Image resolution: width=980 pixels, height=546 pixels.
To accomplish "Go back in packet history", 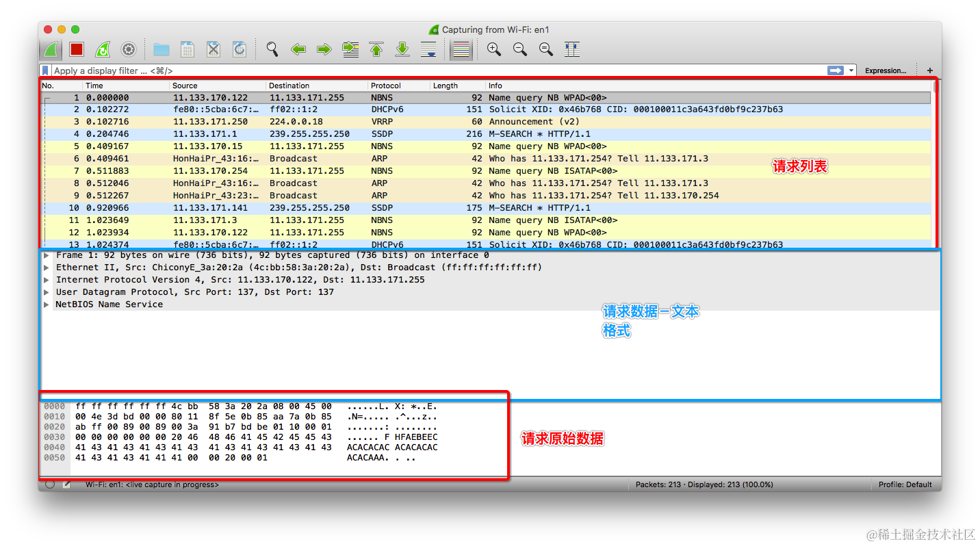I will pyautogui.click(x=298, y=49).
